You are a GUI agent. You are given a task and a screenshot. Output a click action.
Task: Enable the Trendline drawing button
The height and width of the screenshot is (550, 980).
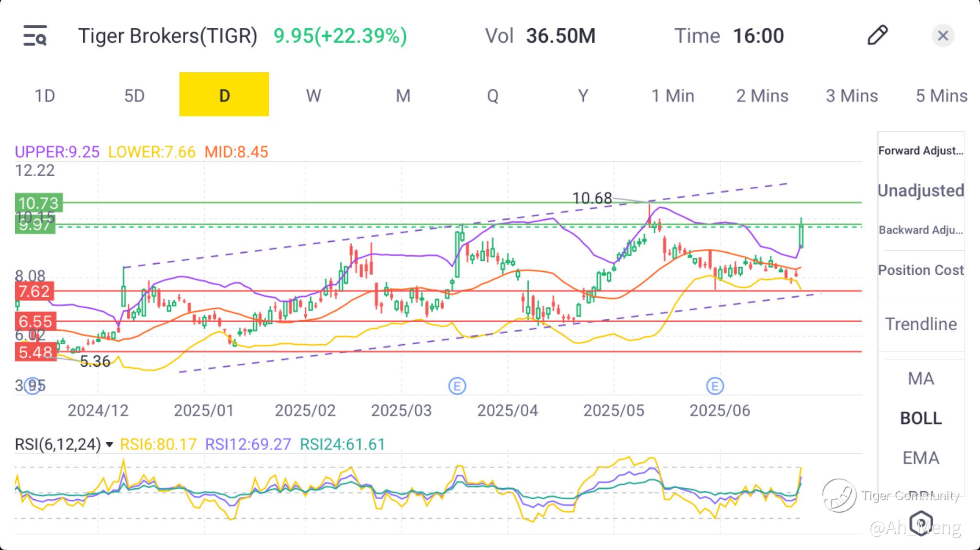pos(921,325)
